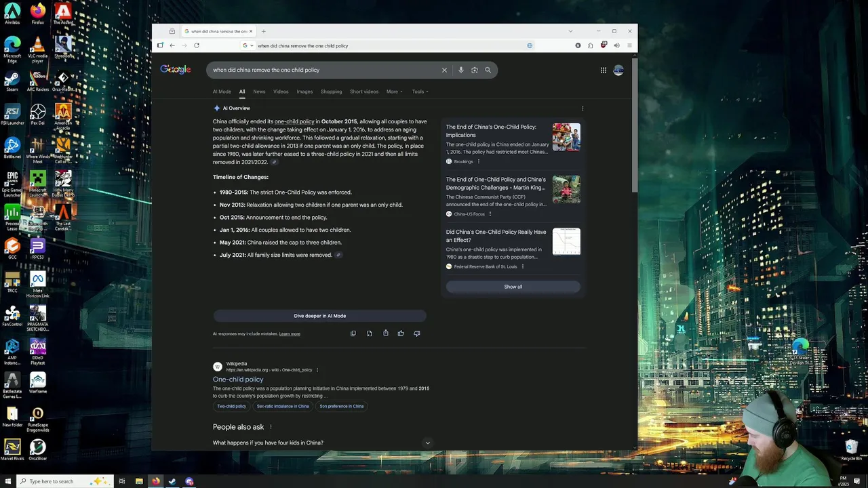Switch to the Images results tab
868x488 pixels.
coord(304,91)
